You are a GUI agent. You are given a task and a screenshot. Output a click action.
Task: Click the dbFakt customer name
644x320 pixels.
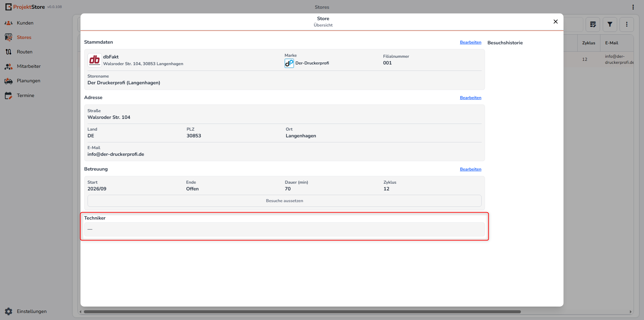point(111,57)
